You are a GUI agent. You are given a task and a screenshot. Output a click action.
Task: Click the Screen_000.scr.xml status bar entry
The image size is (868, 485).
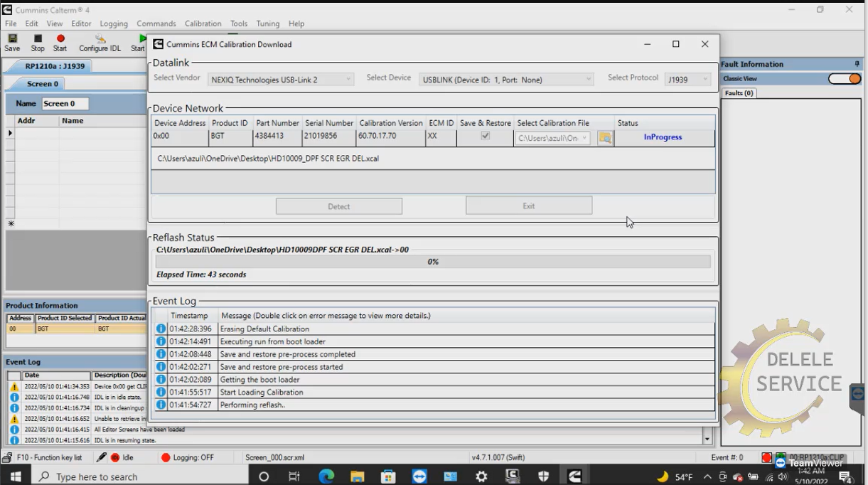click(274, 457)
